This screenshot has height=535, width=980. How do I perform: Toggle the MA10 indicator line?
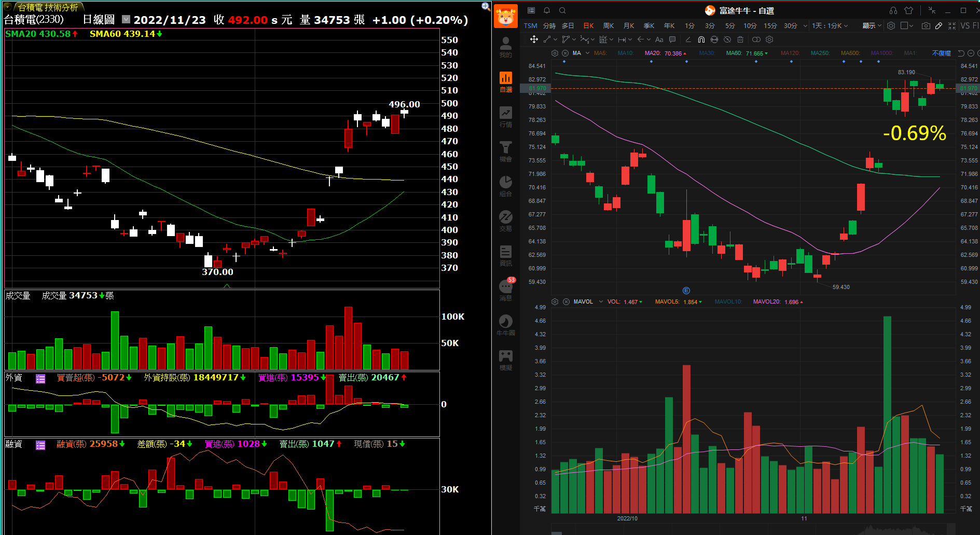(x=626, y=53)
